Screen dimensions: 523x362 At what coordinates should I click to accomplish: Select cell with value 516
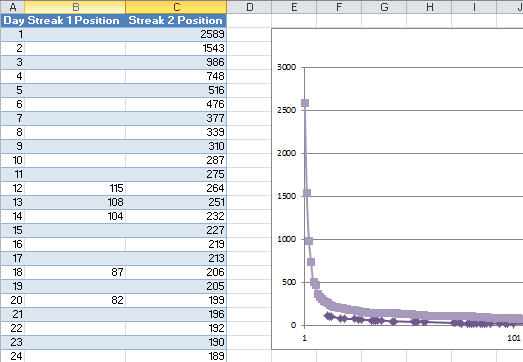click(176, 90)
